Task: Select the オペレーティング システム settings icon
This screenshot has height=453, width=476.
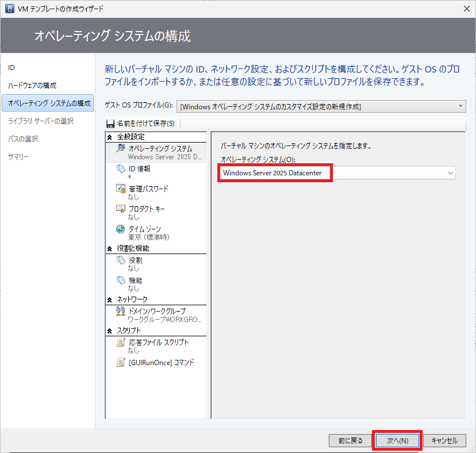Action: [121, 148]
